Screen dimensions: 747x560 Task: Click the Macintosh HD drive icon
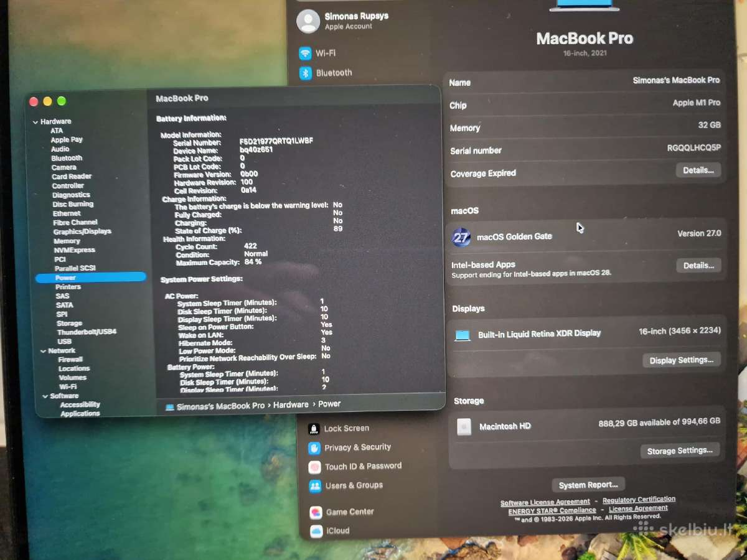point(464,427)
